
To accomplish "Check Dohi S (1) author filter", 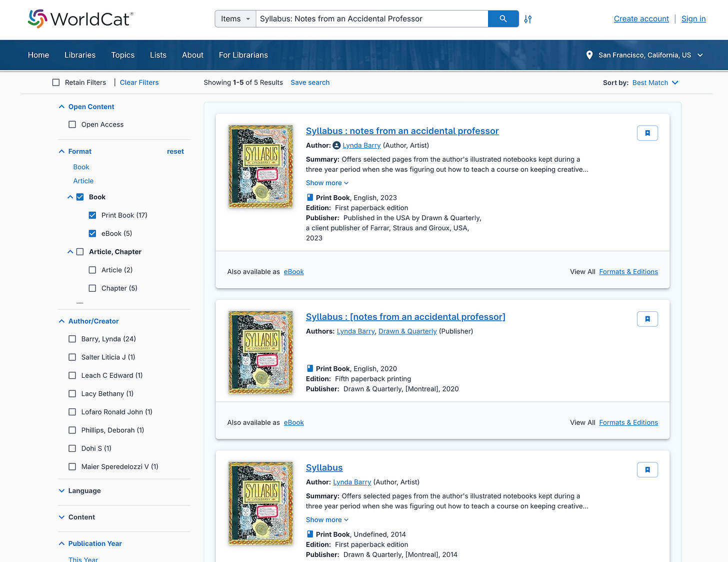I will [72, 448].
